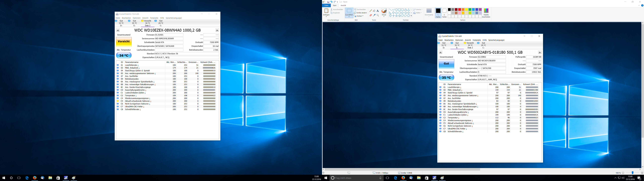The image size is (644, 181).
Task: Open the Einfügen paste dropdown arrow
Action: (326, 16)
